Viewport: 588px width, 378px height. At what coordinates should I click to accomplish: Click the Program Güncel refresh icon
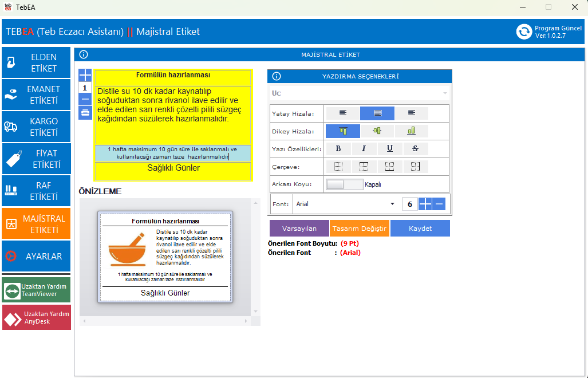pyautogui.click(x=524, y=31)
